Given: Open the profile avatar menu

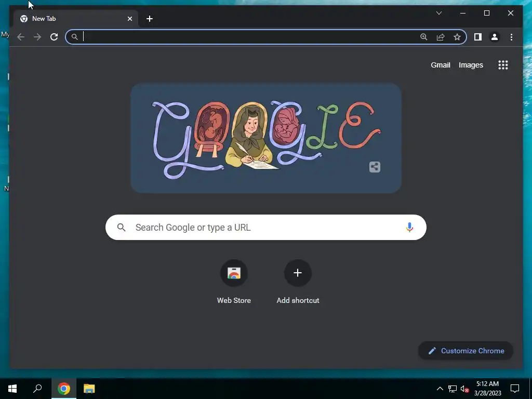Looking at the screenshot, I should 495,37.
